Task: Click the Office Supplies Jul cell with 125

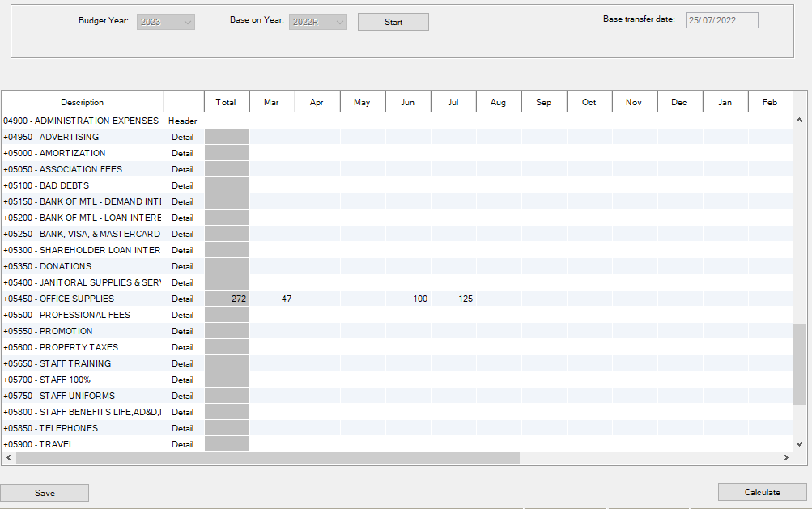Action: click(x=453, y=299)
